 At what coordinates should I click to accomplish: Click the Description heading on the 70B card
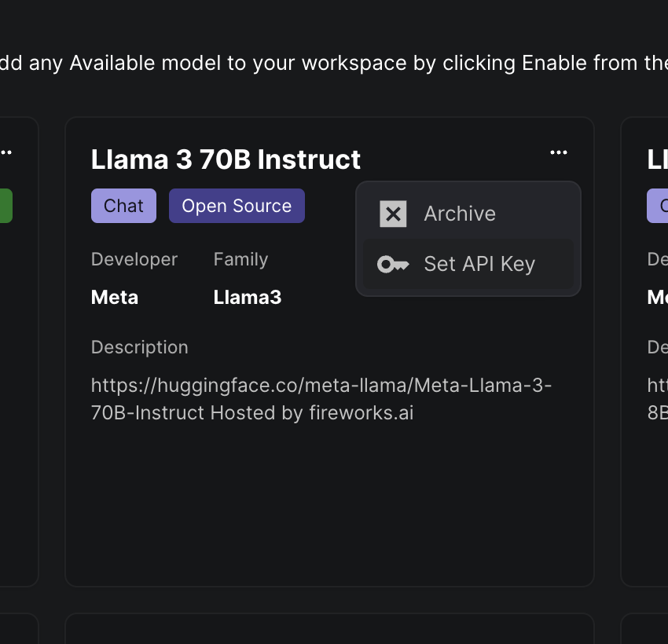click(139, 347)
